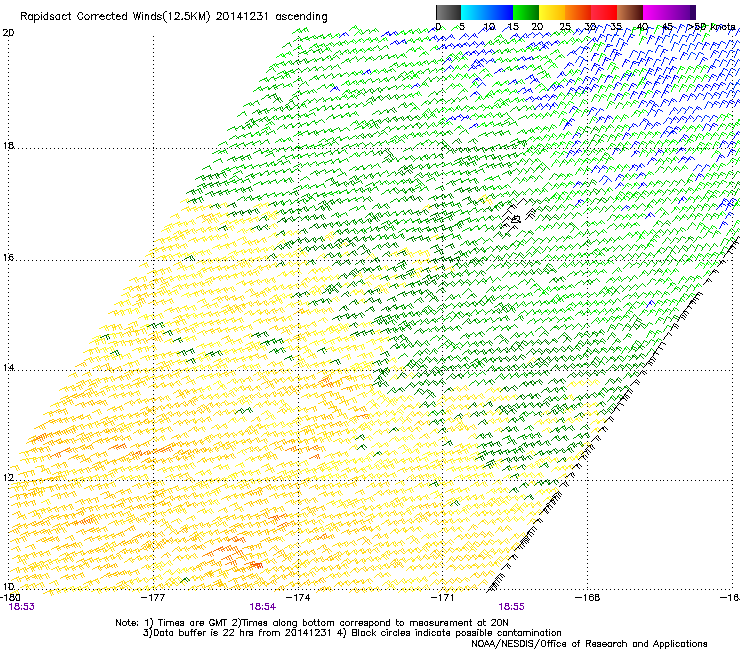Click the latitude label '14' on left axis
The height and width of the screenshot is (650, 740).
point(8,368)
